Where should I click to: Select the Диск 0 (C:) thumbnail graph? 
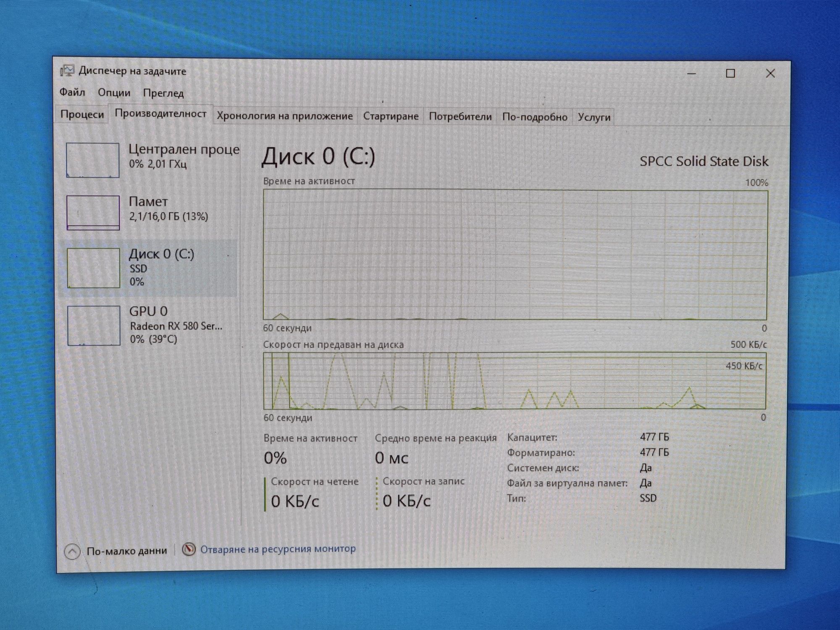point(93,268)
